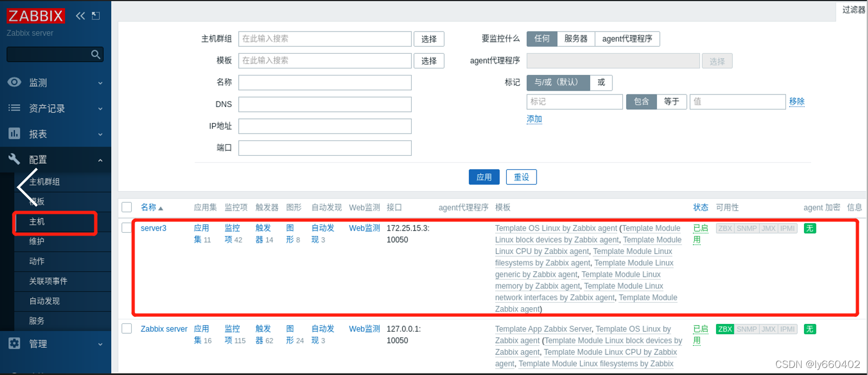Click the green ZBX badge for Zabbix server
The height and width of the screenshot is (375, 868).
(725, 329)
